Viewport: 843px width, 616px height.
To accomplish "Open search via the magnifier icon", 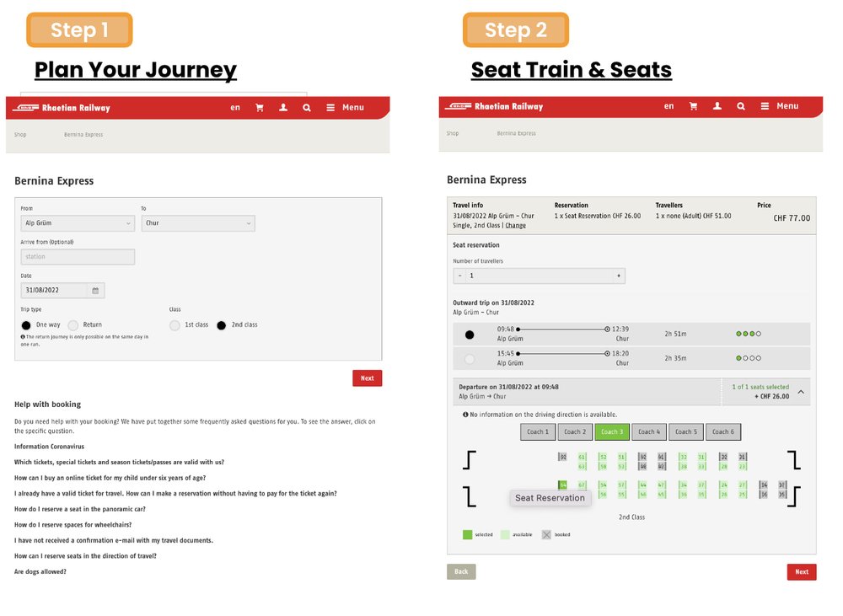I will (306, 107).
